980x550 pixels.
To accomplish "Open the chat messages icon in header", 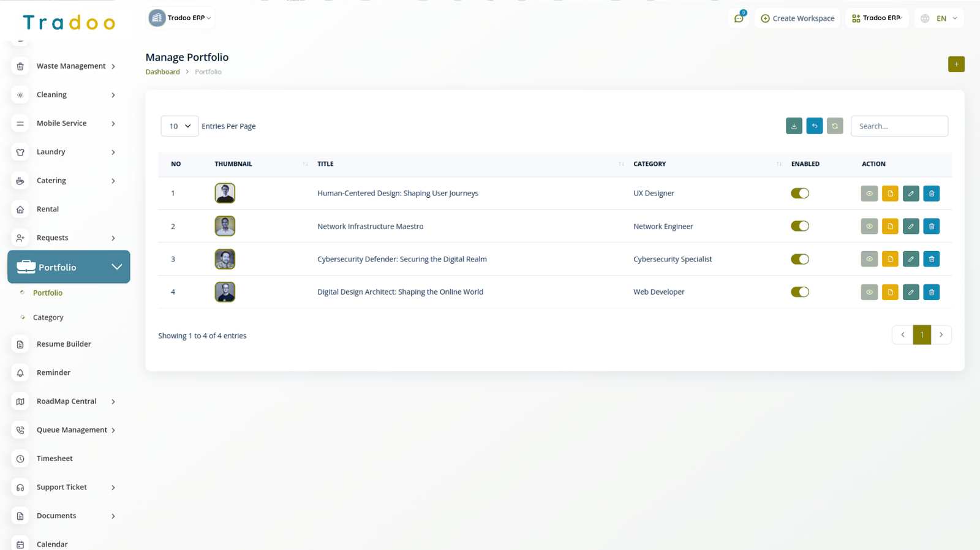I will [739, 18].
